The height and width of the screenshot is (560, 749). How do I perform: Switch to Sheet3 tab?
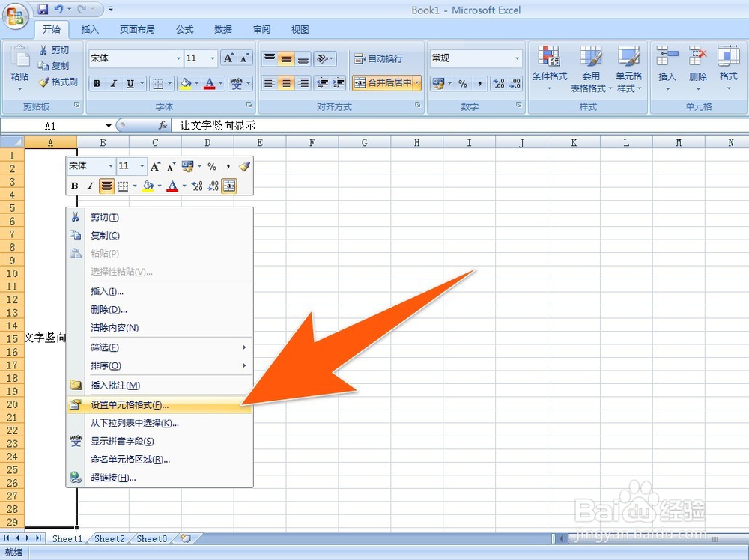152,538
